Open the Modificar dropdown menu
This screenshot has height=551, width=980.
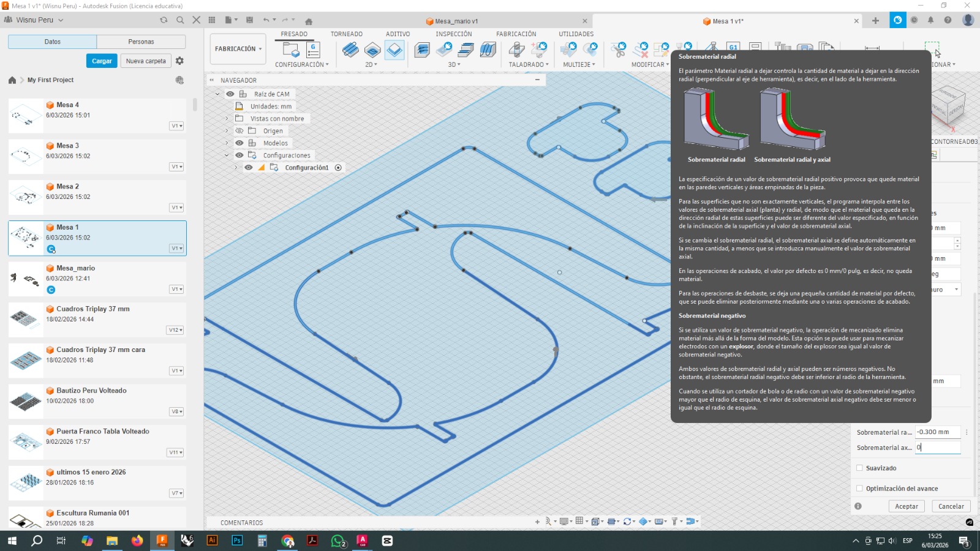coord(667,64)
